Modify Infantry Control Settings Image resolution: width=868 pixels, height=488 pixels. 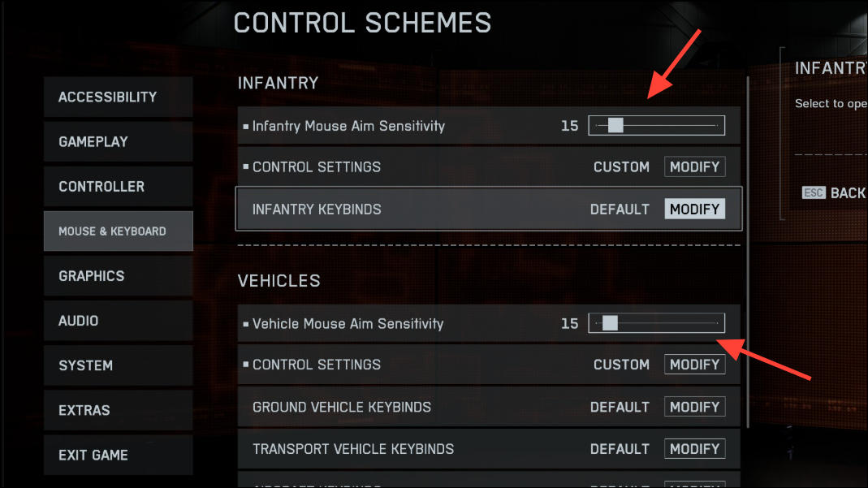(695, 166)
